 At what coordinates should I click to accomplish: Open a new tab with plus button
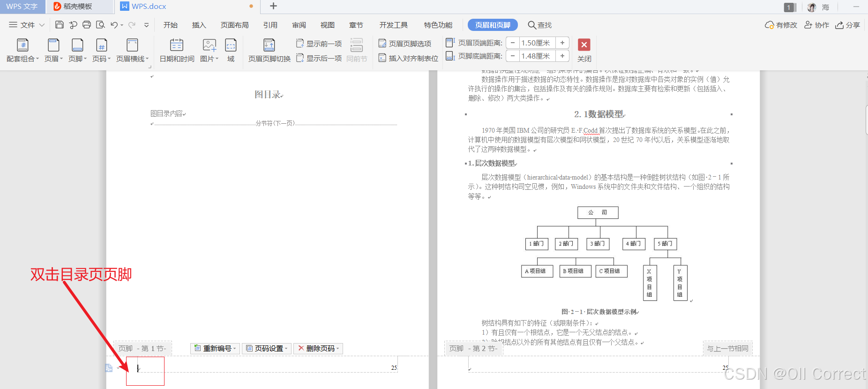[x=274, y=6]
